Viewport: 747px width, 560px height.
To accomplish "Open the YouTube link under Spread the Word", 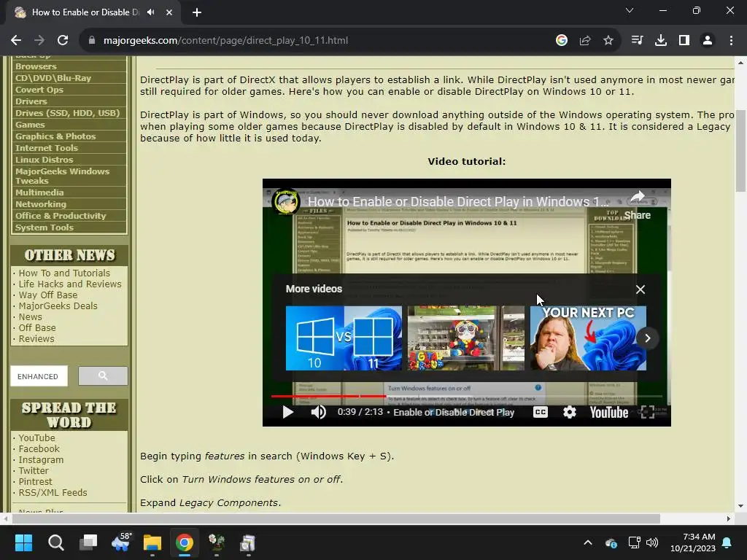I will (36, 437).
